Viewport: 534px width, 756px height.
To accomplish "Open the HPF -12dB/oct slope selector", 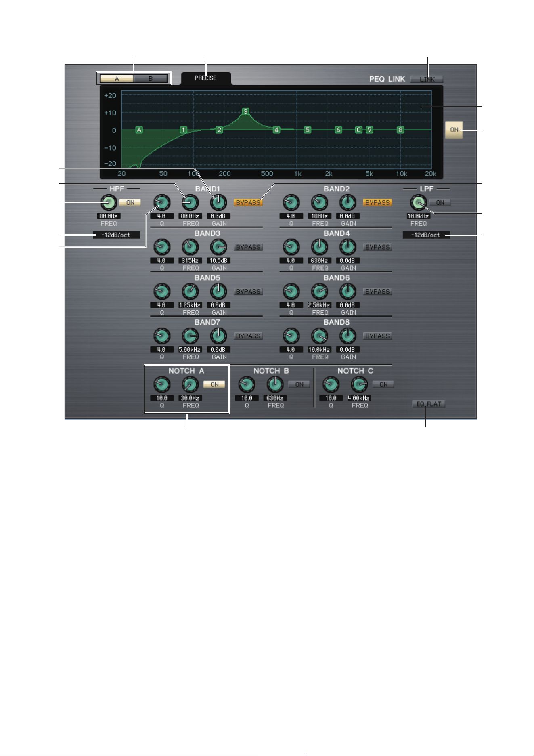I will [x=116, y=235].
